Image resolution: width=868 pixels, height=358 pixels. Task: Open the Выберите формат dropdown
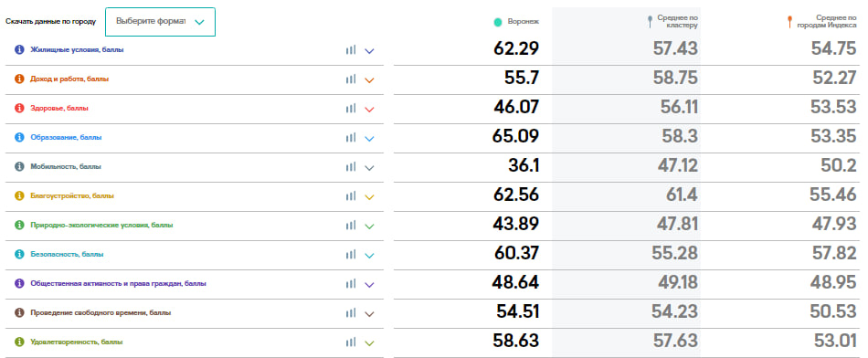click(x=160, y=22)
